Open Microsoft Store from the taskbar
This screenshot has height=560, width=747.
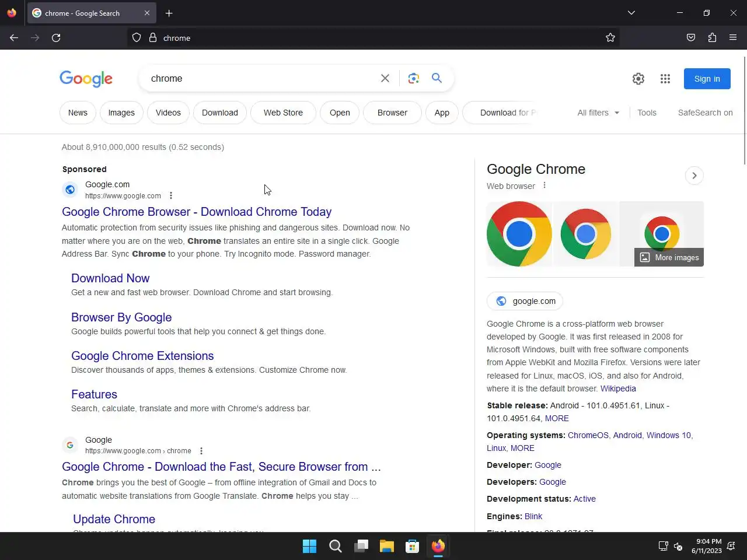click(413, 546)
